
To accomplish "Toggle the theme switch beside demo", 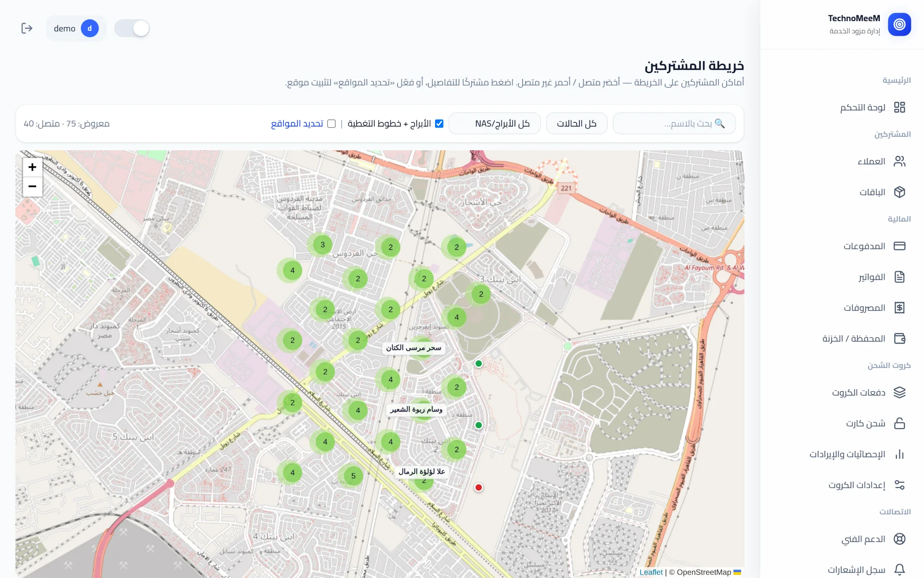I will point(132,28).
